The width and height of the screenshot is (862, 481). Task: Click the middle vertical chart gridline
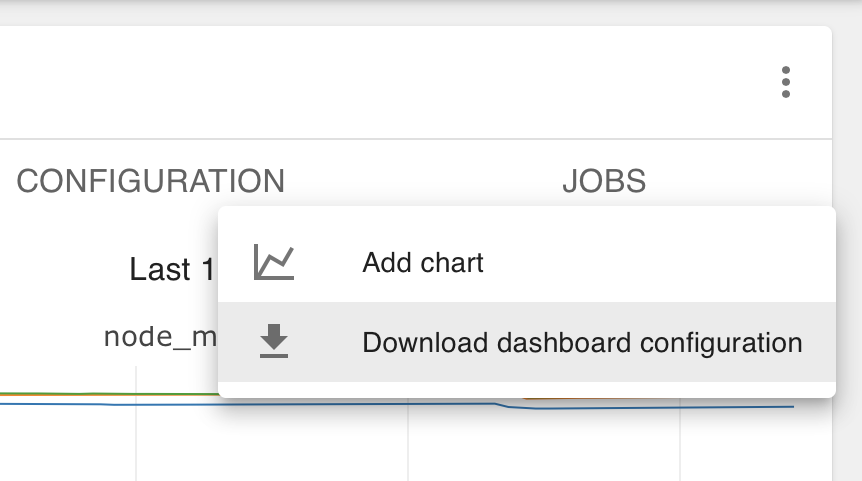pos(408,440)
